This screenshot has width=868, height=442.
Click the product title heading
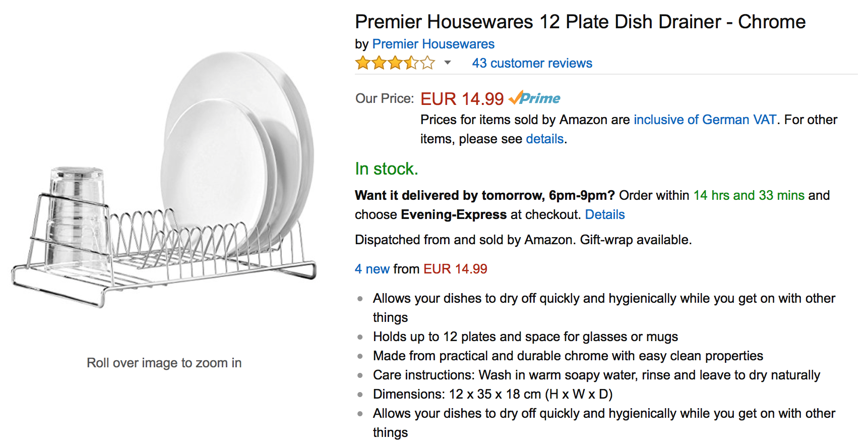pos(580,22)
